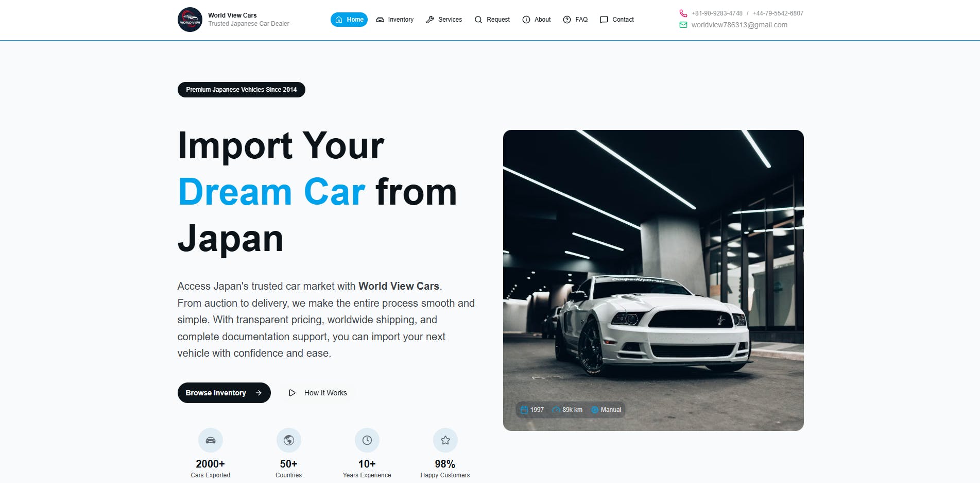Email worldview786313@gmail.com

(x=739, y=25)
